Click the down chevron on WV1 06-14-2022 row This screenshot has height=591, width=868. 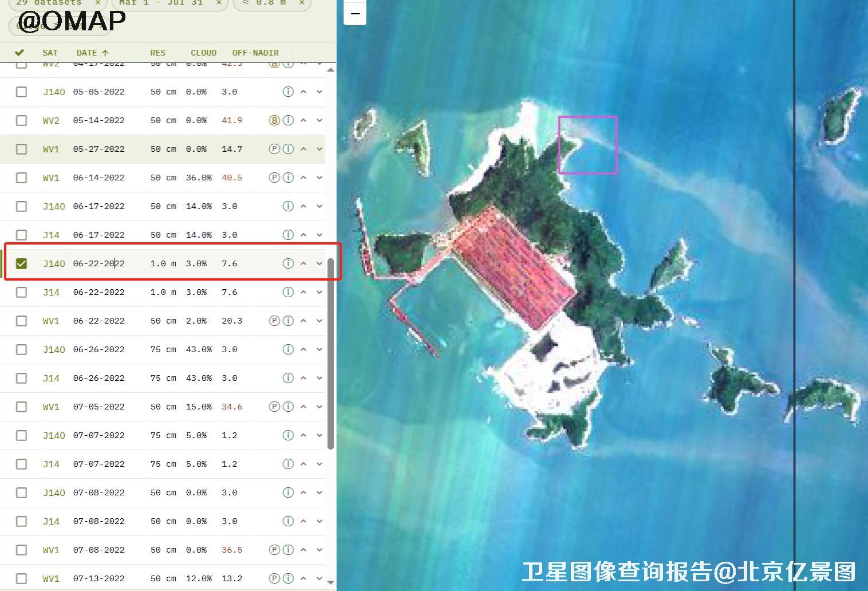click(319, 178)
